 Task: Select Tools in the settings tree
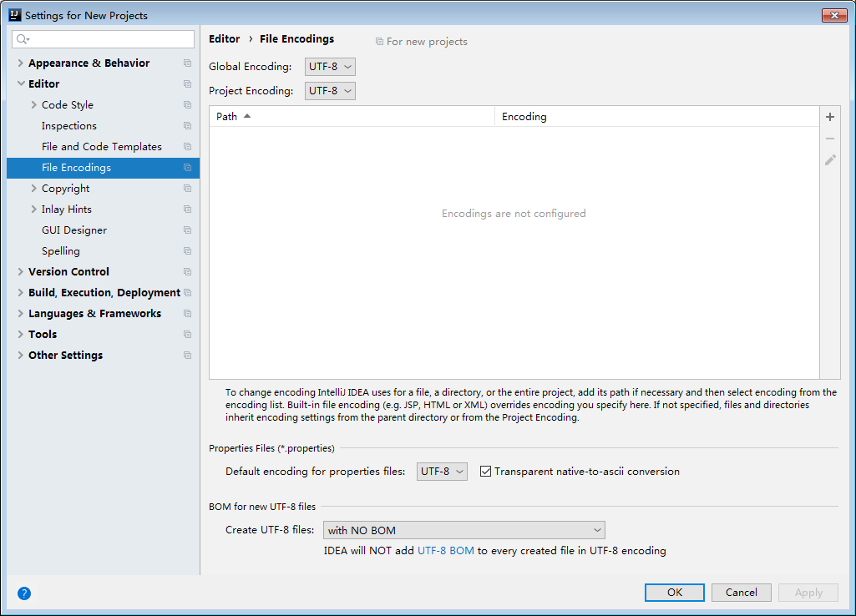(104, 335)
